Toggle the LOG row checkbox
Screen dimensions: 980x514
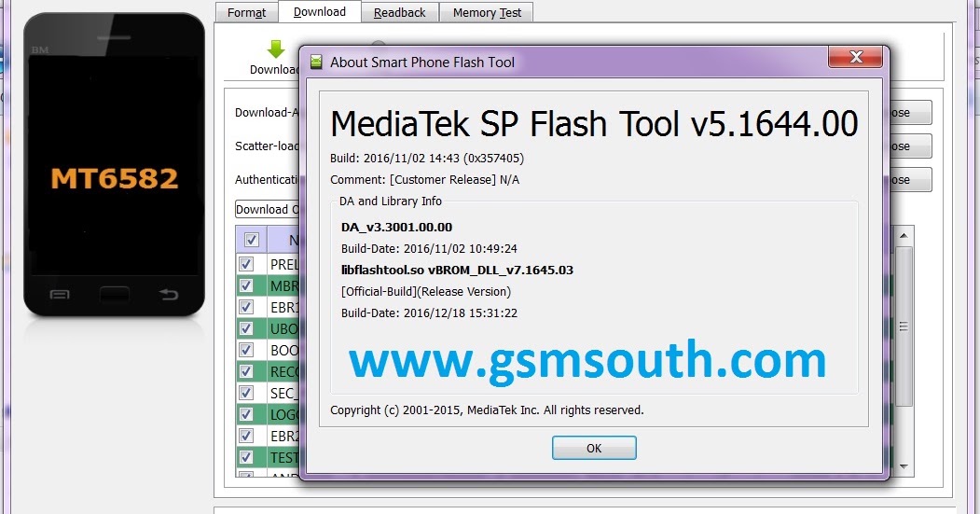coord(246,414)
